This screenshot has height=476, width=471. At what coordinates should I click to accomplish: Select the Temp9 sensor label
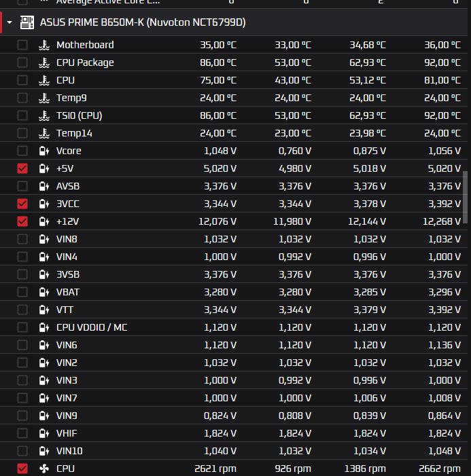click(x=71, y=98)
